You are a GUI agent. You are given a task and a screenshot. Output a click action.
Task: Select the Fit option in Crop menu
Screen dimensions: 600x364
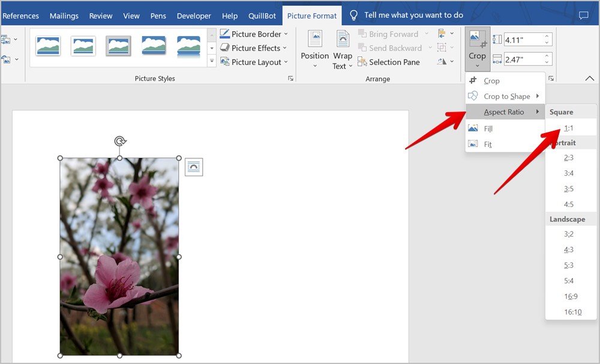[x=505, y=144]
